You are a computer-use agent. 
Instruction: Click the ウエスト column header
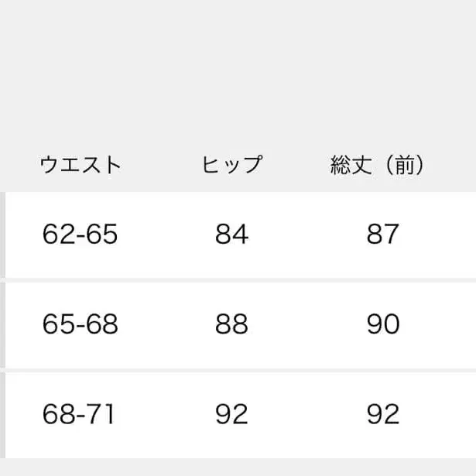(x=80, y=165)
